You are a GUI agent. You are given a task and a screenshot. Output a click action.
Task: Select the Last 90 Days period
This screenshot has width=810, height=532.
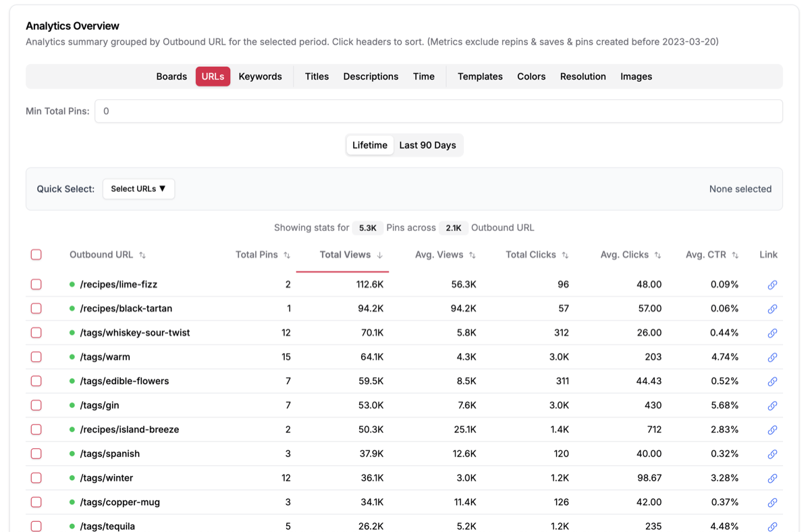(427, 145)
